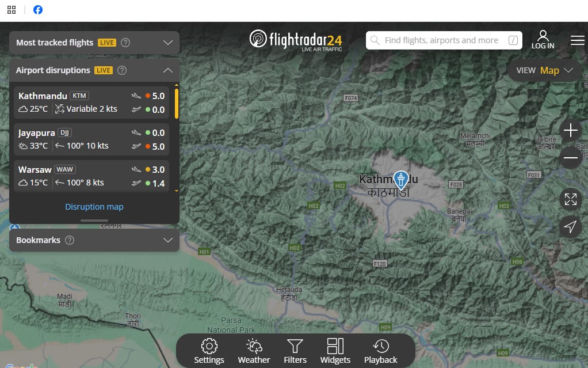Zoom out of the map

tap(570, 157)
